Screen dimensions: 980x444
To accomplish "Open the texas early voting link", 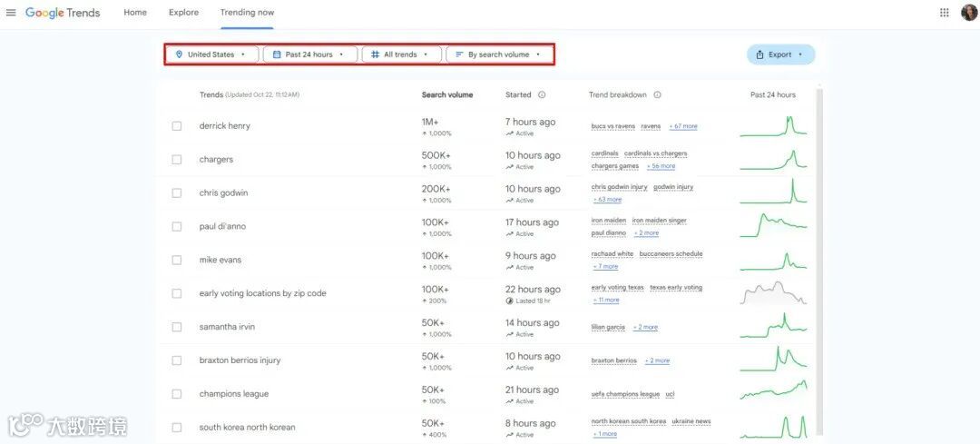I will tap(676, 288).
